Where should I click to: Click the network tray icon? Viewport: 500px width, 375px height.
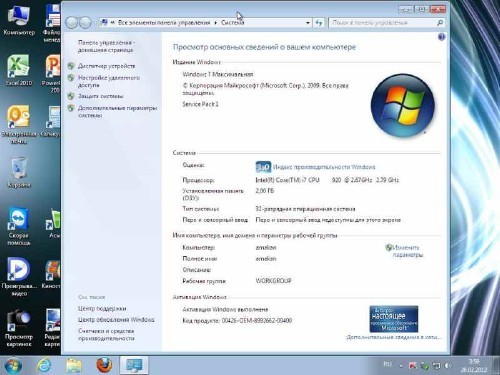436,366
